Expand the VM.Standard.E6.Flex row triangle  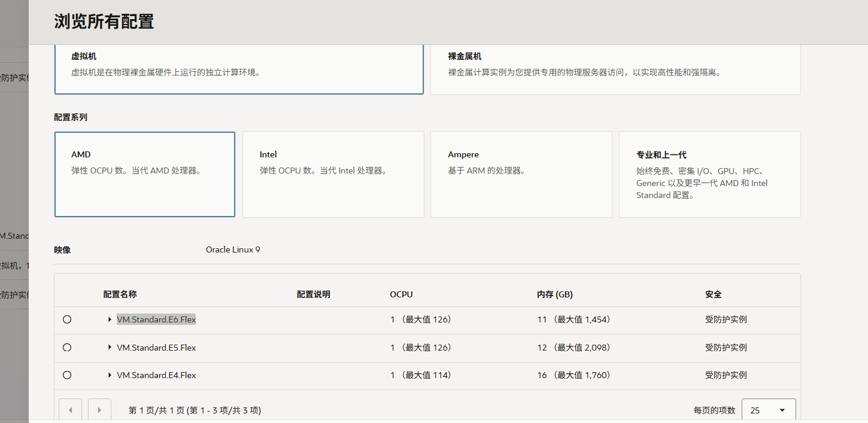pos(110,319)
